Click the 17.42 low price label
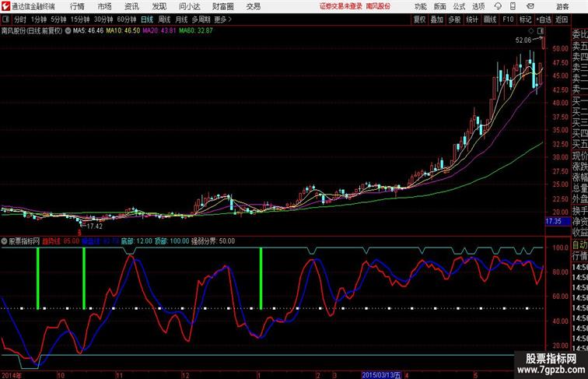 coord(95,226)
